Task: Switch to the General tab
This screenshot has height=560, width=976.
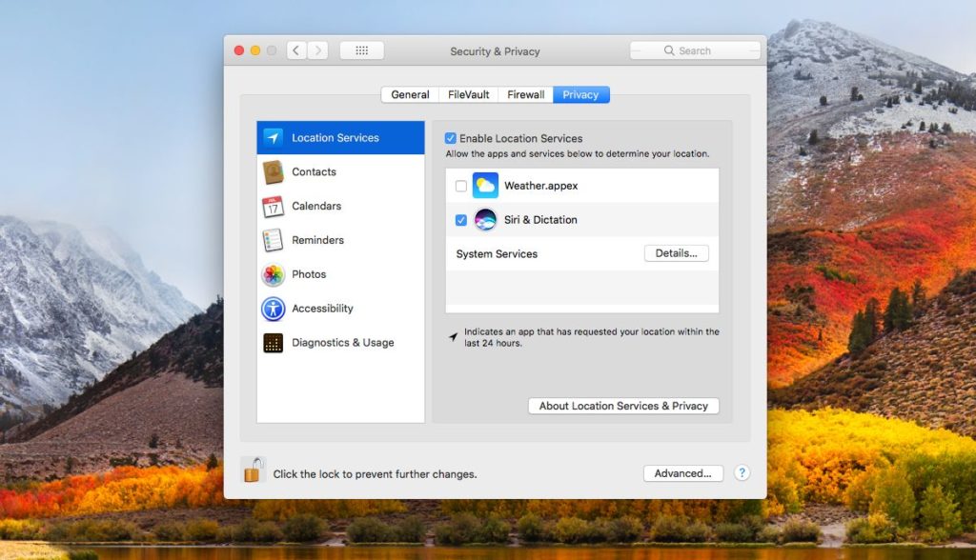Action: click(410, 94)
